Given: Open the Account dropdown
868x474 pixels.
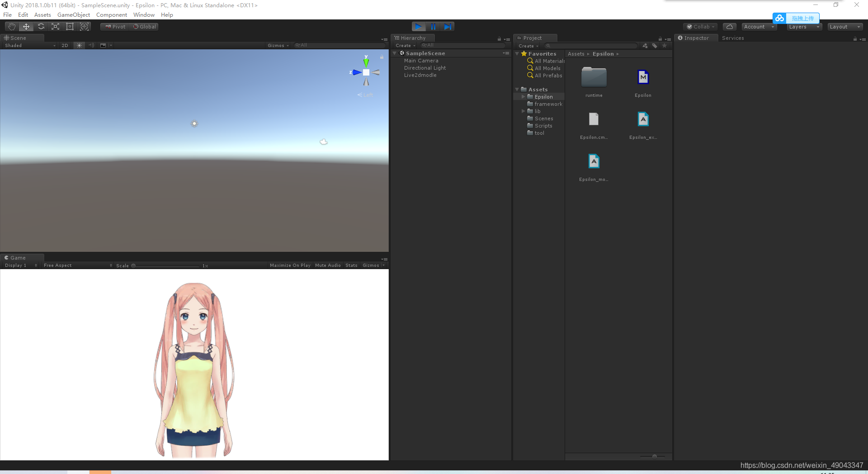Looking at the screenshot, I should pos(759,27).
